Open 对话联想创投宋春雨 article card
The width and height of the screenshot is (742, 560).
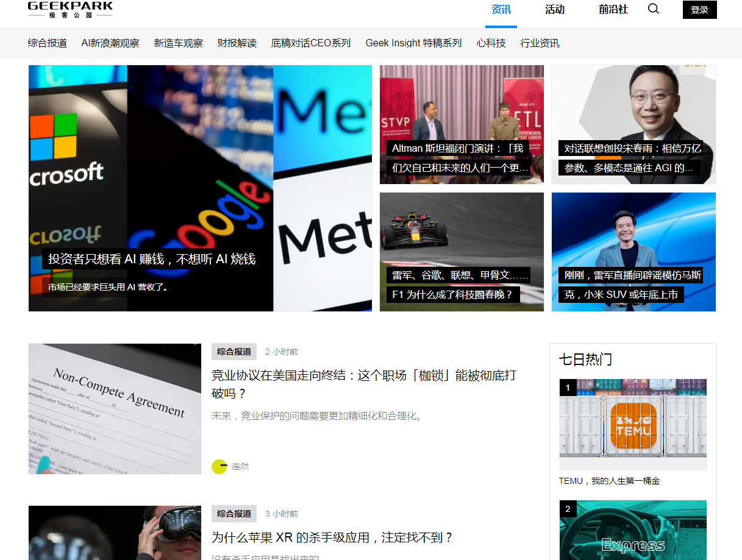coord(633,124)
